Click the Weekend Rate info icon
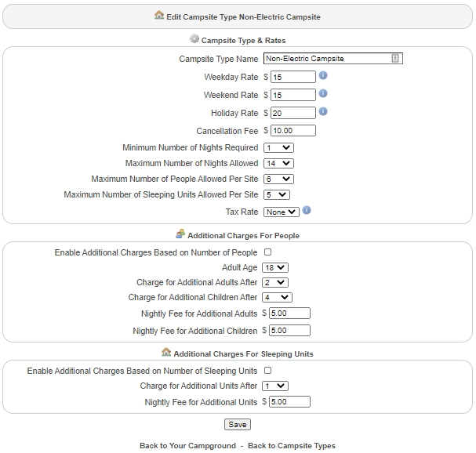The image size is (476, 453). [x=323, y=94]
